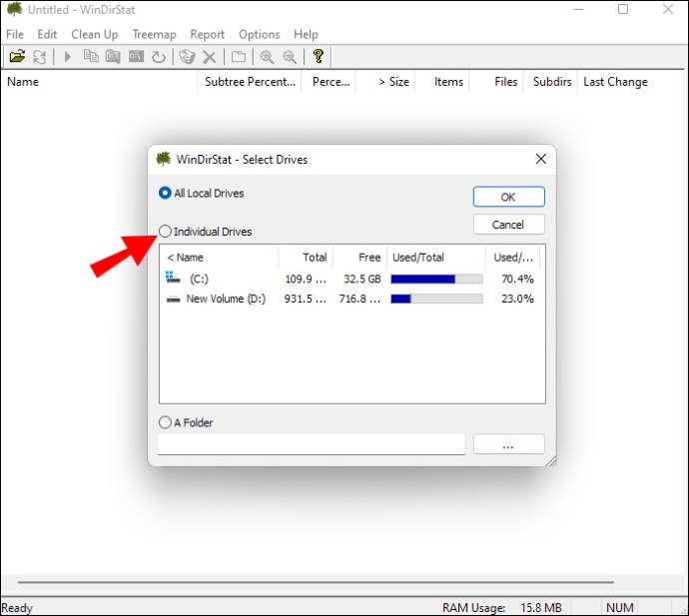Click the C: drive usage bar
689x616 pixels.
(x=436, y=279)
